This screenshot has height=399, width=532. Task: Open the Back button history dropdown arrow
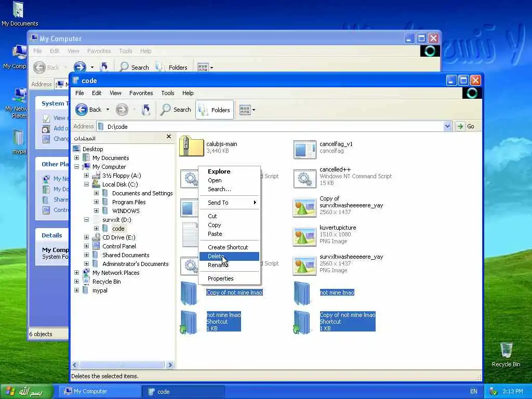click(108, 110)
